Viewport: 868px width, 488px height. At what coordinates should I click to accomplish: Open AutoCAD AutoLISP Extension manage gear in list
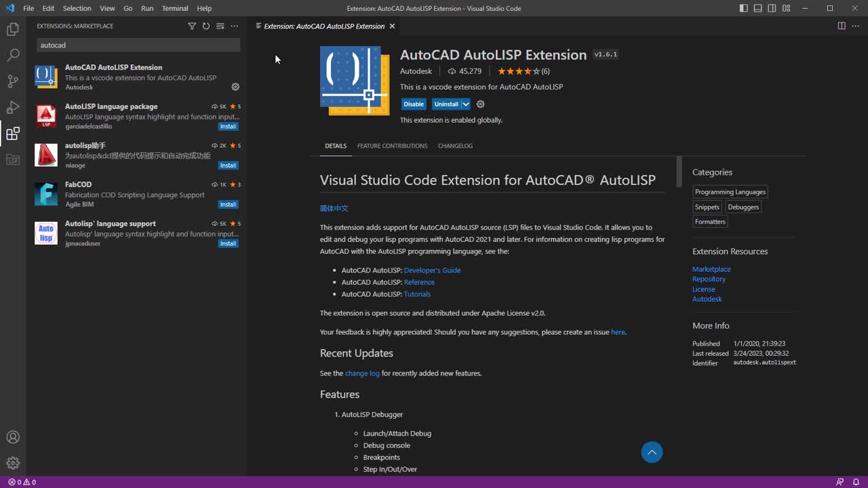(235, 87)
